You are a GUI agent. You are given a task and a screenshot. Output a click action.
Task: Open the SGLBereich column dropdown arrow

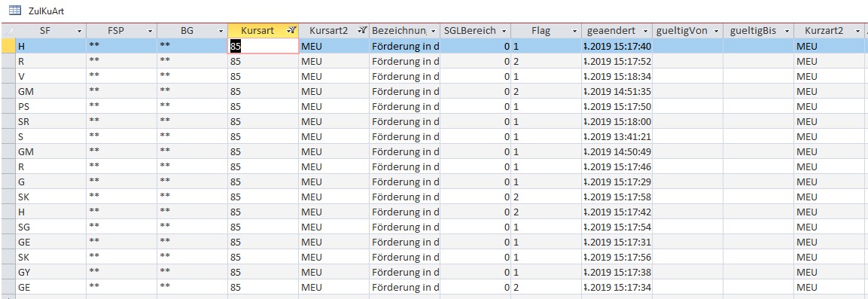pos(504,32)
